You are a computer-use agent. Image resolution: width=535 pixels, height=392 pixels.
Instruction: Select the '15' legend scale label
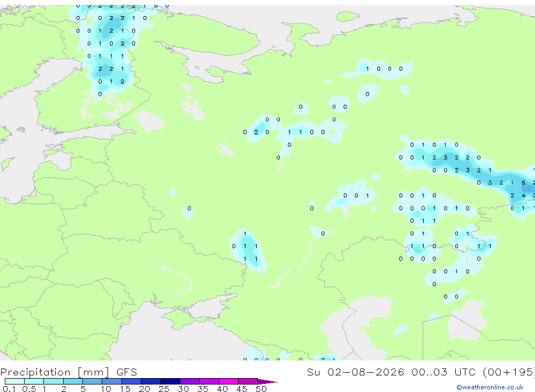tap(125, 389)
